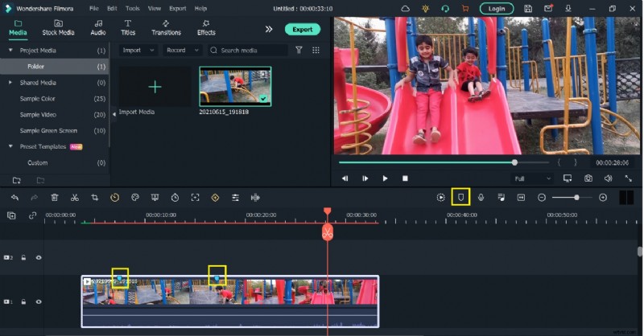Click the download icon in title bar

click(568, 9)
